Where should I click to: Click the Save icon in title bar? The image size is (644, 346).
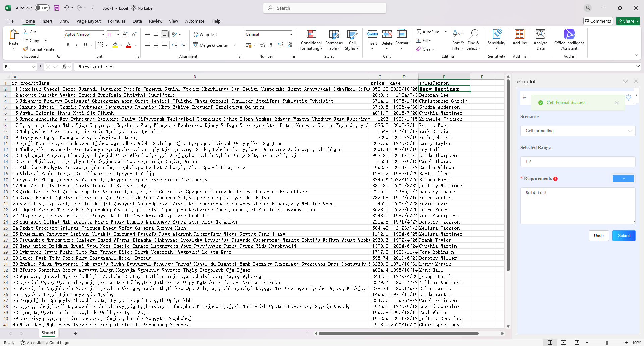pyautogui.click(x=57, y=8)
